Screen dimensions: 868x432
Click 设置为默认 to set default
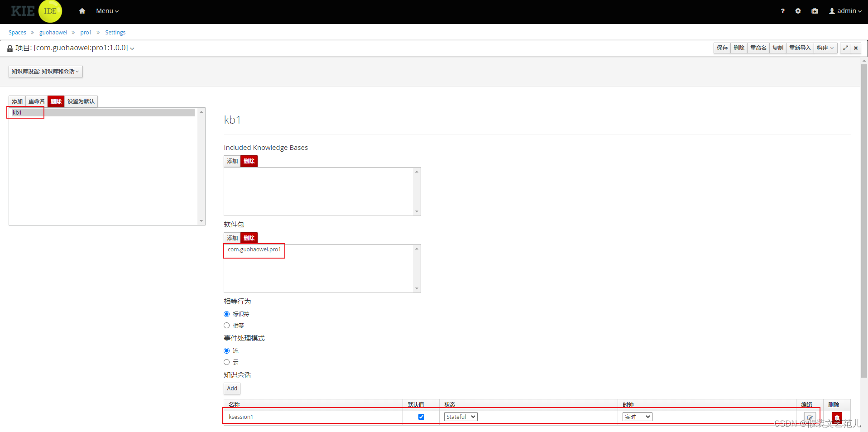(81, 101)
